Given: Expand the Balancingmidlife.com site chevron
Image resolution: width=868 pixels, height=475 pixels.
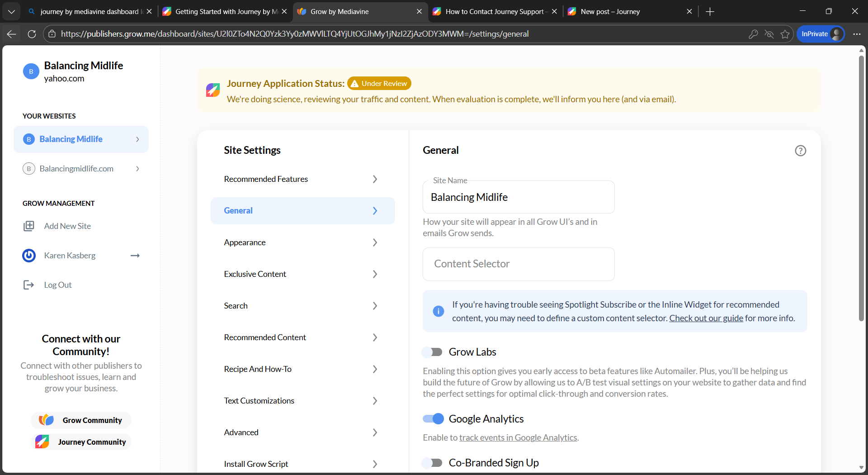Looking at the screenshot, I should pyautogui.click(x=137, y=169).
